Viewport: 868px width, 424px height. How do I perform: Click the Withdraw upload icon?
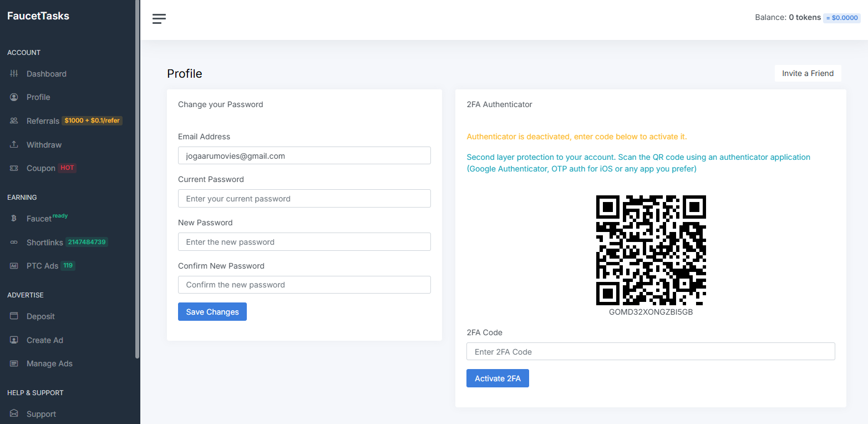point(14,145)
